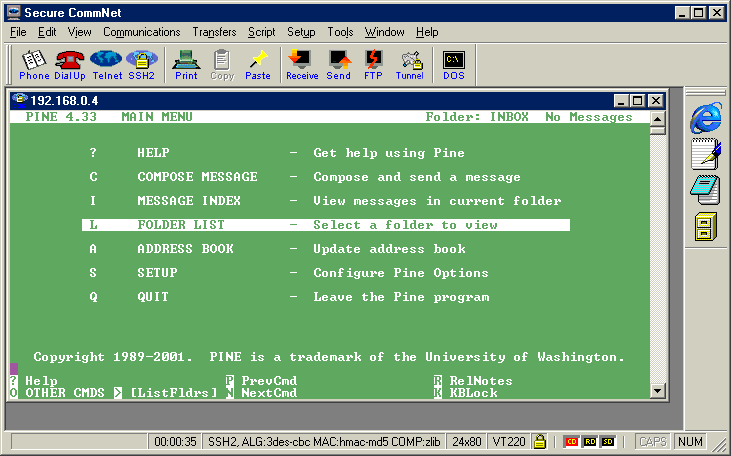Click the terminal scrollbar thumb
Image resolution: width=731 pixels, height=456 pixels.
[657, 130]
